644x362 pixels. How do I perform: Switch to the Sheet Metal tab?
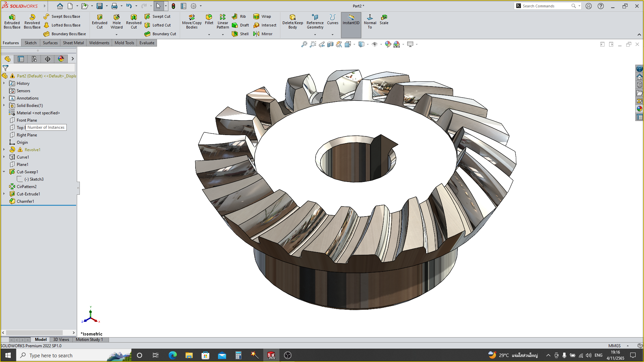coord(73,43)
